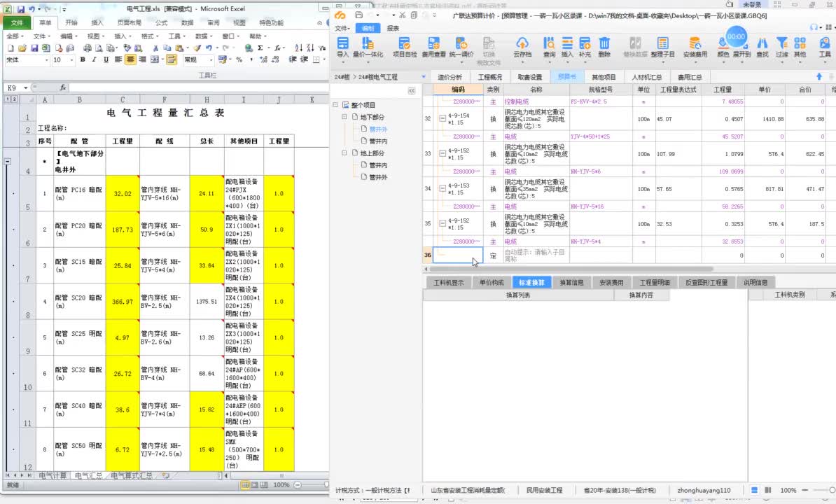Viewport: 836px width, 504px height.
Task: Click the 费用汇总 tab button
Action: (690, 77)
